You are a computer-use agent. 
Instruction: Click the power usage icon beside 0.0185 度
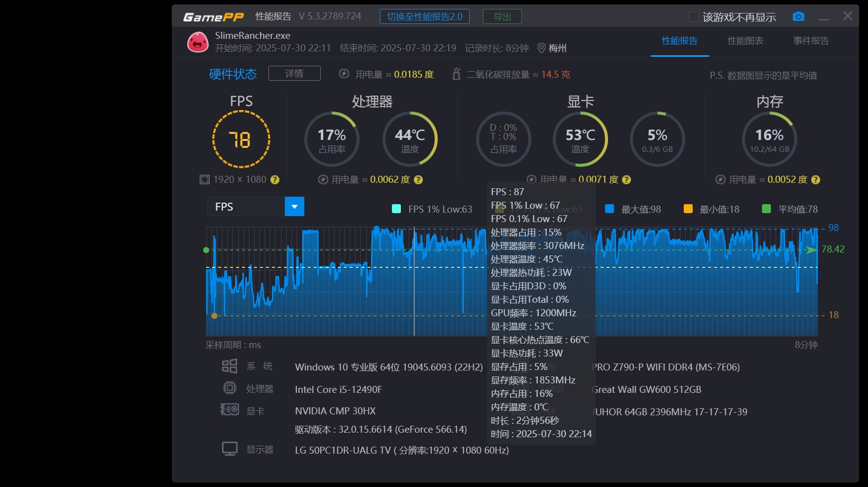344,74
